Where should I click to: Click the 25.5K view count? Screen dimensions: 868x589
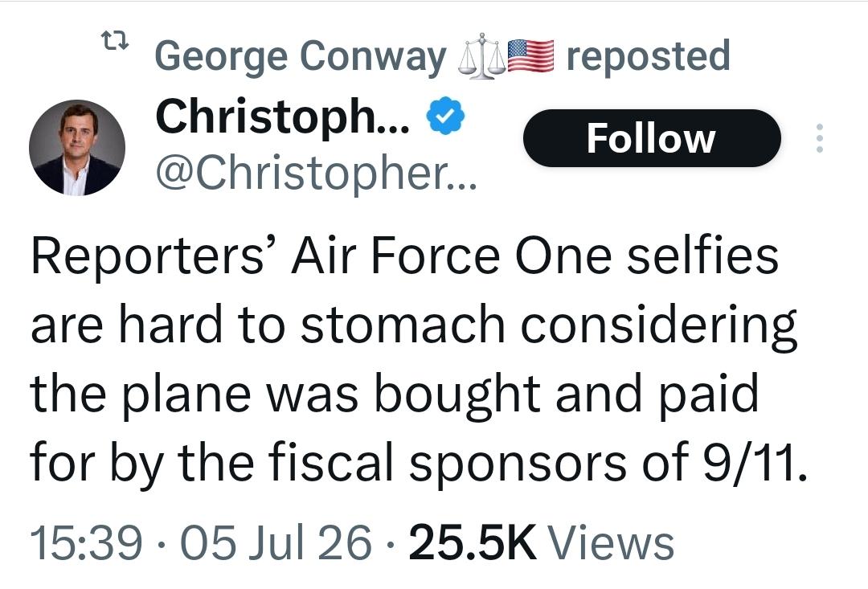(473, 543)
